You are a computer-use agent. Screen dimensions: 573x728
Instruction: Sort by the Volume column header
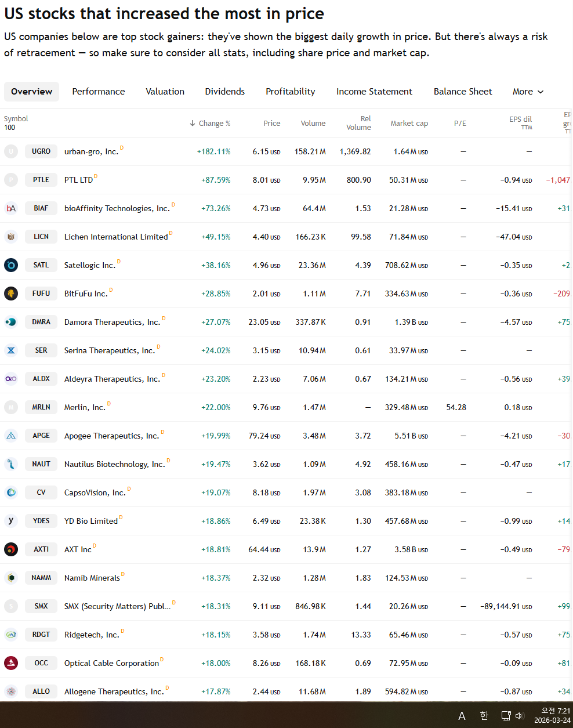(313, 123)
